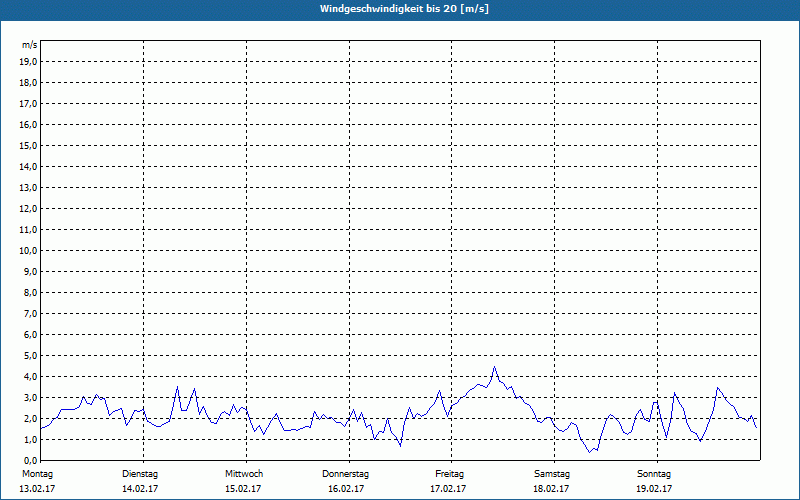Click the 10,0 y-axis value

coord(29,250)
